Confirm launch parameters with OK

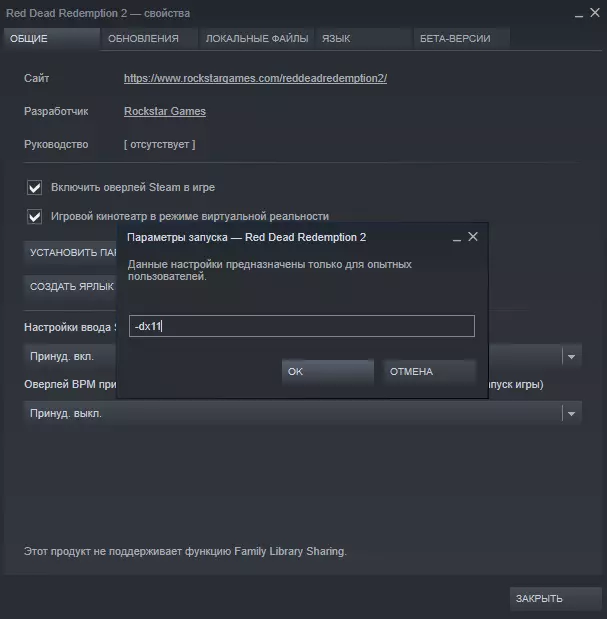[x=328, y=371]
